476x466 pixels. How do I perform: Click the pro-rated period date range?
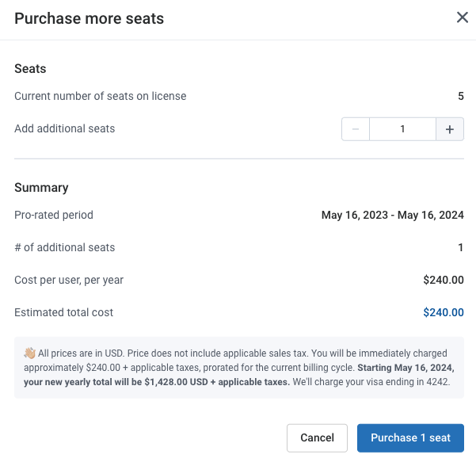393,215
